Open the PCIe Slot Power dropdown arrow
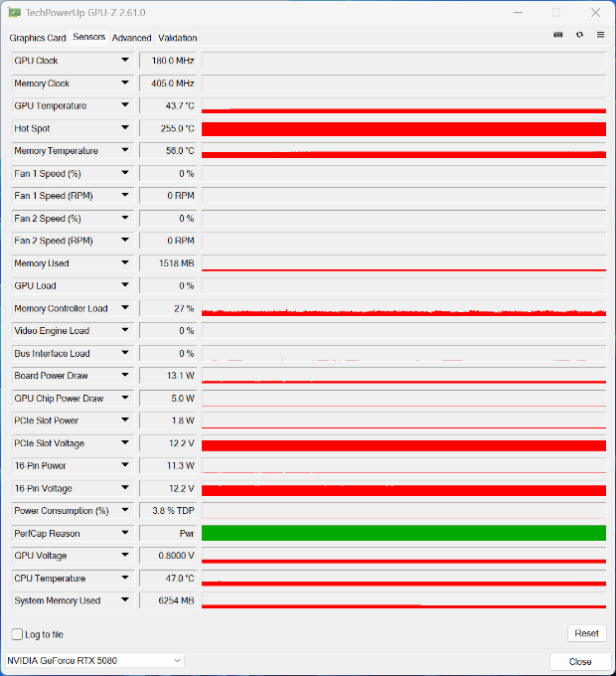The image size is (616, 676). point(125,420)
